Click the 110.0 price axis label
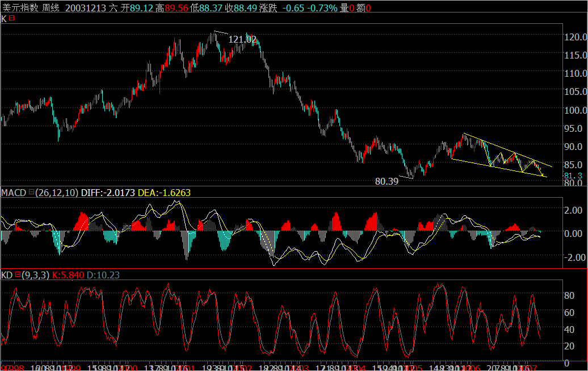The image size is (588, 371). [x=576, y=74]
